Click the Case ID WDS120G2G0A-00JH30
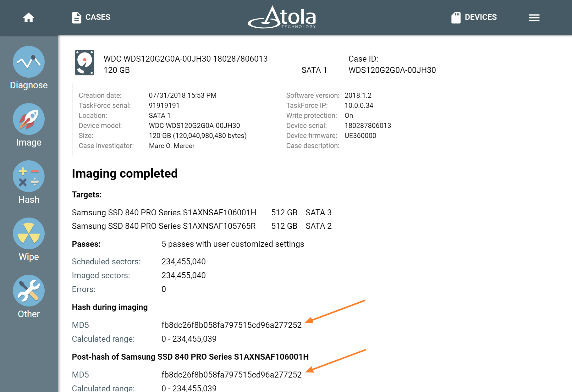Screen dimensions: 572x392 (392, 70)
